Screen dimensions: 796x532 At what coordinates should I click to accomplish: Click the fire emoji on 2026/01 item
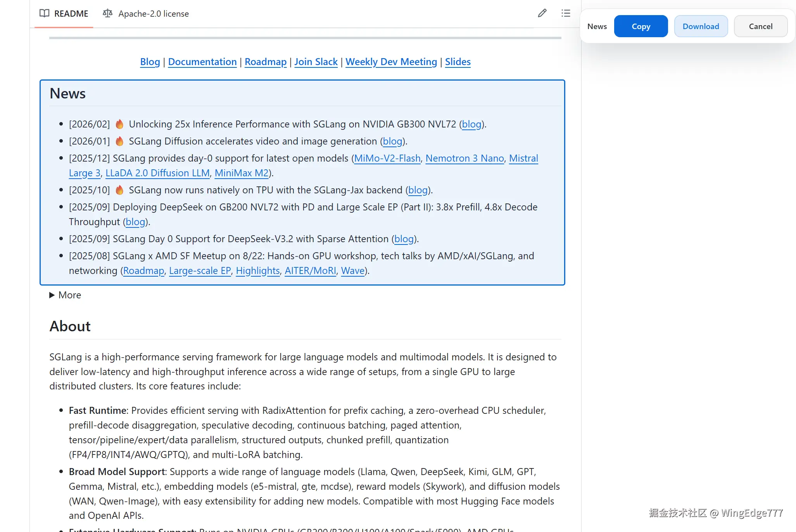[119, 141]
